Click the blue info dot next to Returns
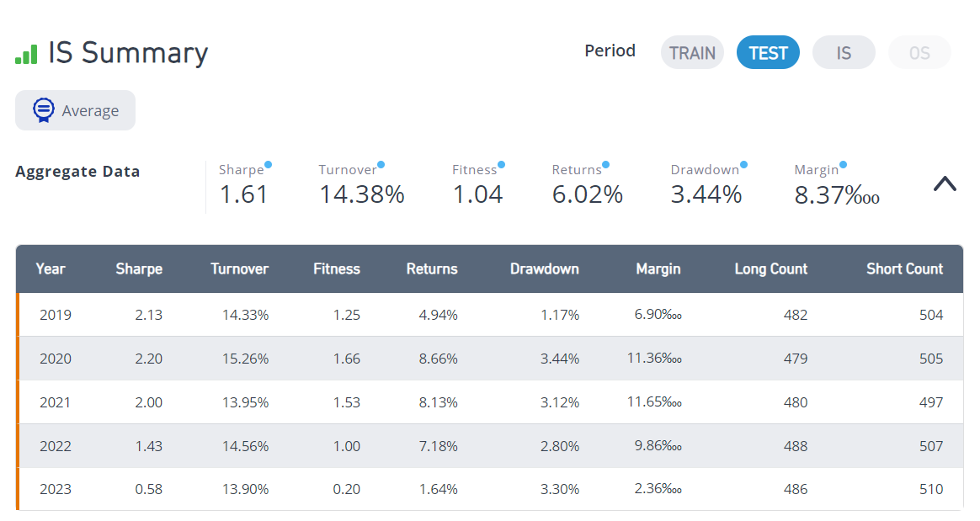Viewport: 980px width, 521px height. pyautogui.click(x=605, y=165)
